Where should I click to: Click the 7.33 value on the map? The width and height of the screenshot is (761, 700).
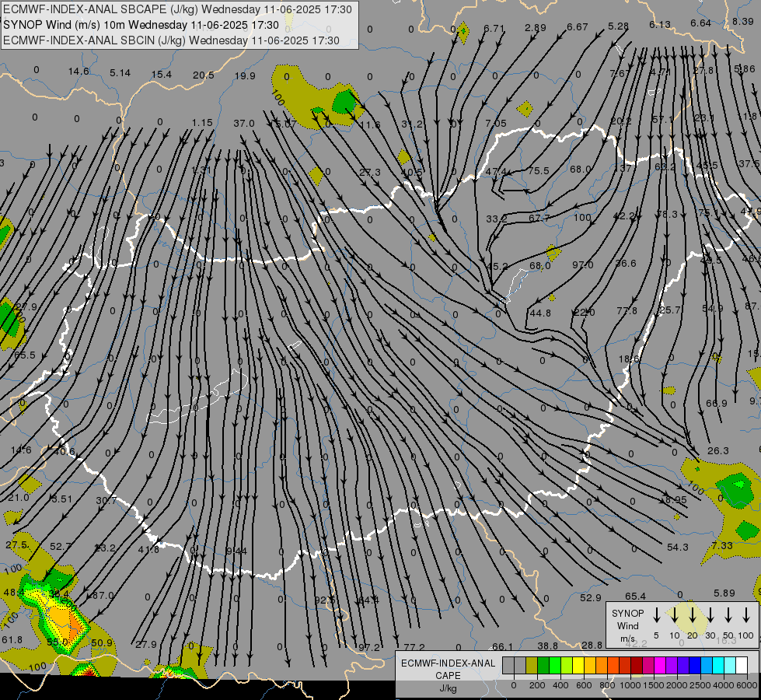tap(722, 545)
